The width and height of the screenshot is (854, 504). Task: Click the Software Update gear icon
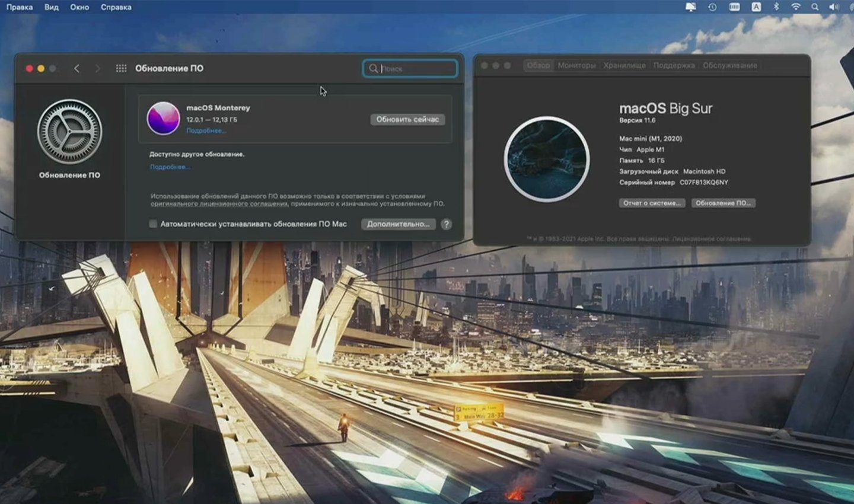pyautogui.click(x=69, y=132)
